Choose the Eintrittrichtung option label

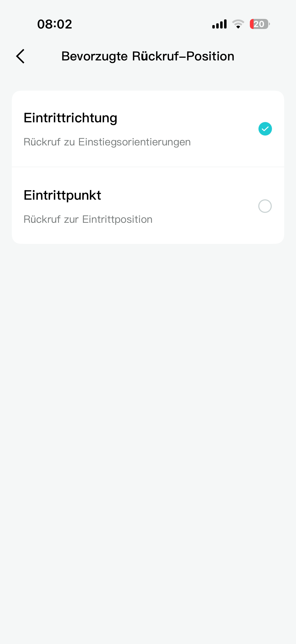coord(70,118)
